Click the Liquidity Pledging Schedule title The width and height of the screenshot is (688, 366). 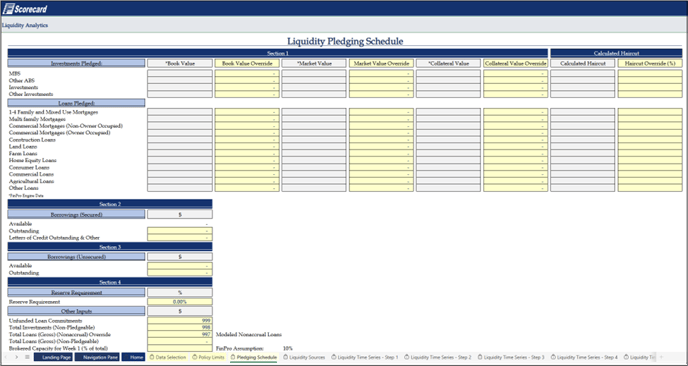click(345, 41)
